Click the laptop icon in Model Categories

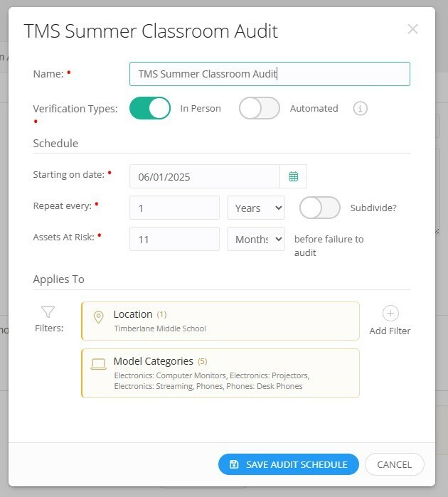(x=98, y=364)
